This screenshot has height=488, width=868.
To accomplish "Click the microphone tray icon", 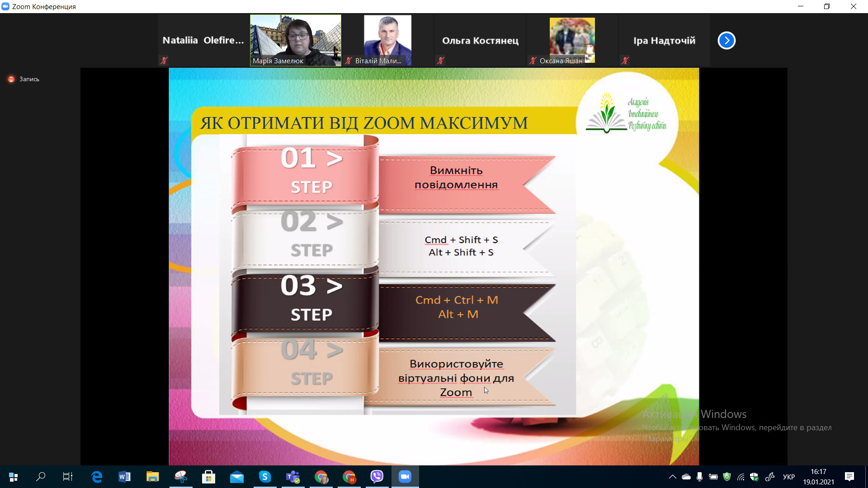I will (700, 477).
